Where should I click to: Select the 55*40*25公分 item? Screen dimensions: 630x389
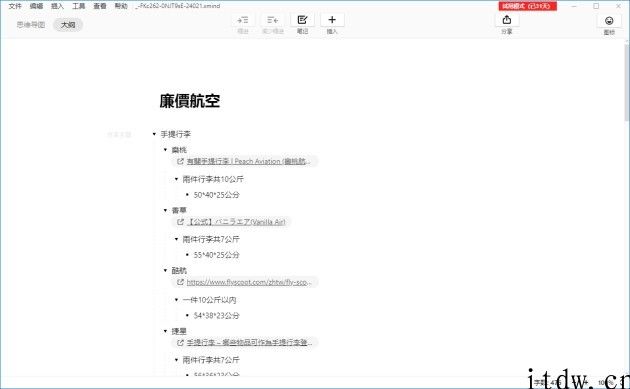point(217,255)
